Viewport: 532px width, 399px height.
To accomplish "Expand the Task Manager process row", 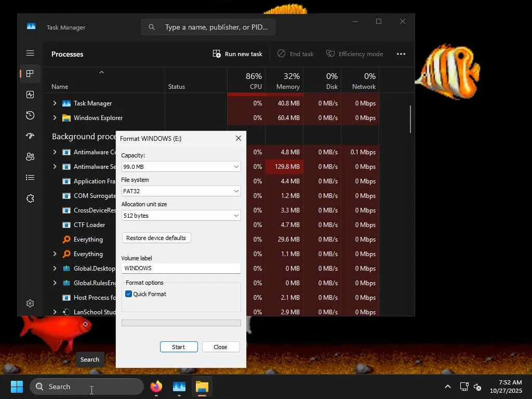I will [x=55, y=103].
